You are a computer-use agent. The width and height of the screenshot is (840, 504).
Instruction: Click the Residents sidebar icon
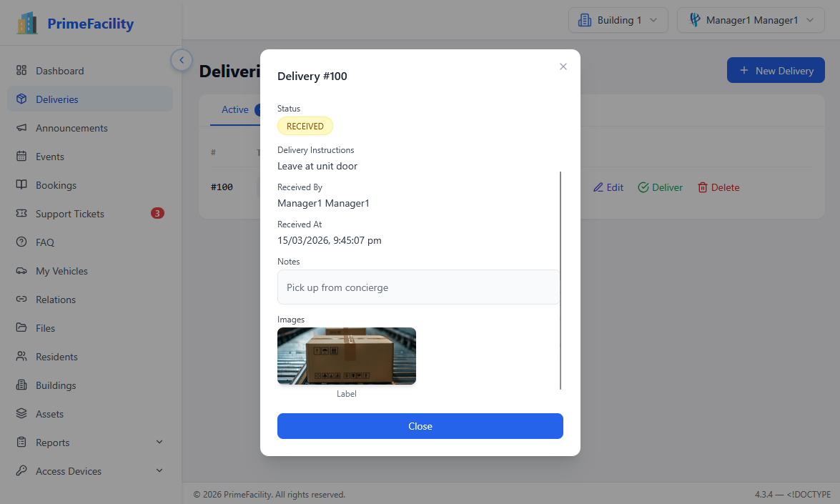click(x=24, y=357)
